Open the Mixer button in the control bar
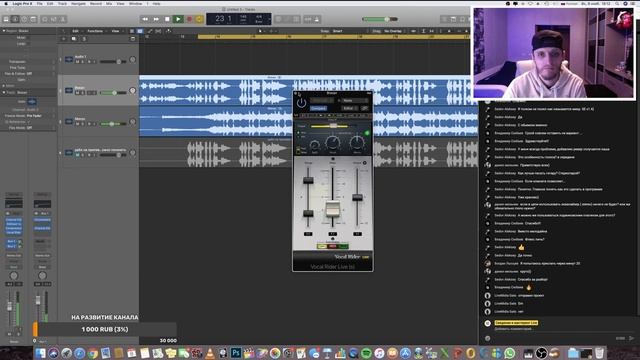The height and width of the screenshot is (360, 640). click(x=54, y=19)
